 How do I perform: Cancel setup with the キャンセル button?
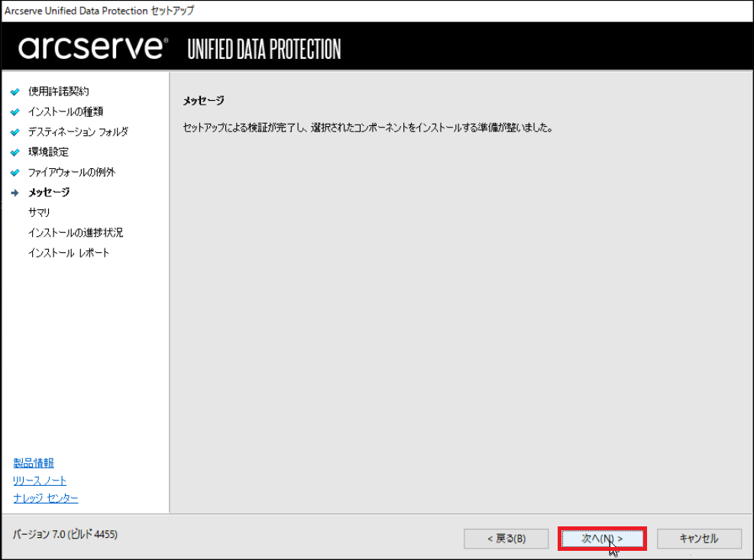699,539
